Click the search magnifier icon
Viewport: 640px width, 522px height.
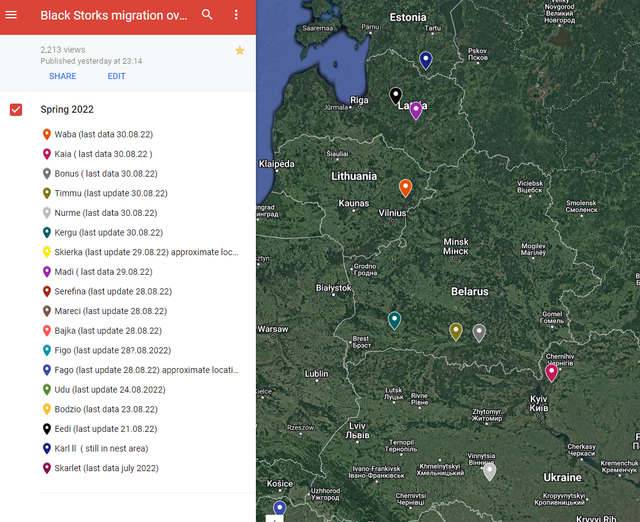tap(207, 15)
